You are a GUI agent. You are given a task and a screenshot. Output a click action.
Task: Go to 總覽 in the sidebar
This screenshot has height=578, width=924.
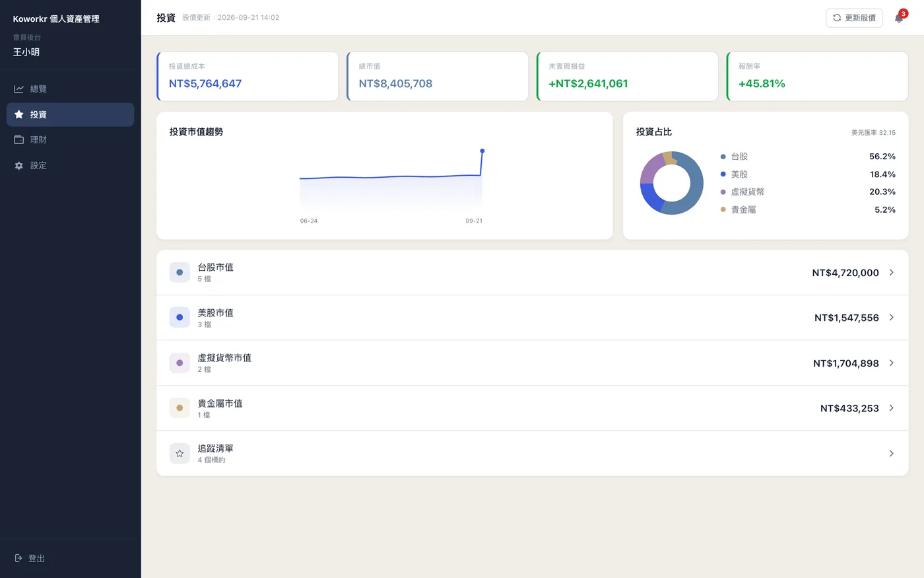tap(70, 89)
